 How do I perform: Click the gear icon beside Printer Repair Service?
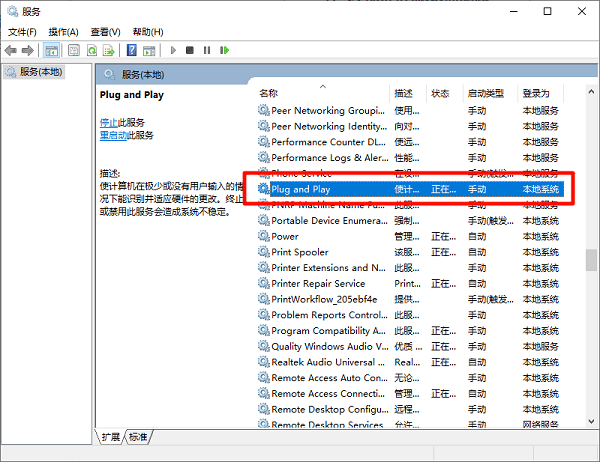click(264, 283)
